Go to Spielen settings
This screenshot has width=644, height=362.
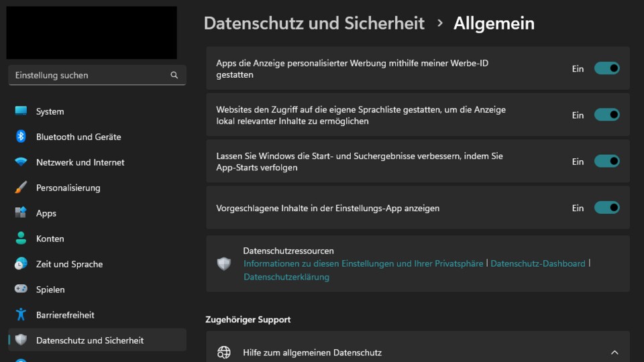pyautogui.click(x=97, y=290)
